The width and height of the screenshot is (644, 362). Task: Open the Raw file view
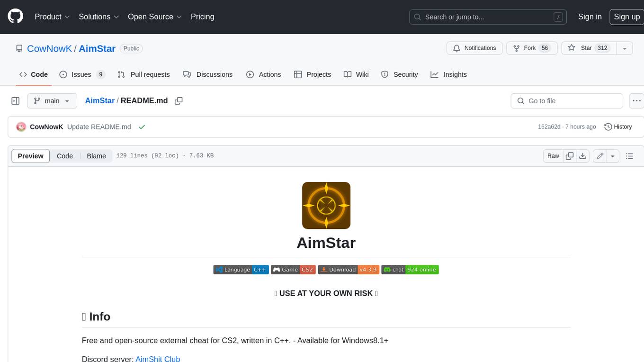(553, 156)
